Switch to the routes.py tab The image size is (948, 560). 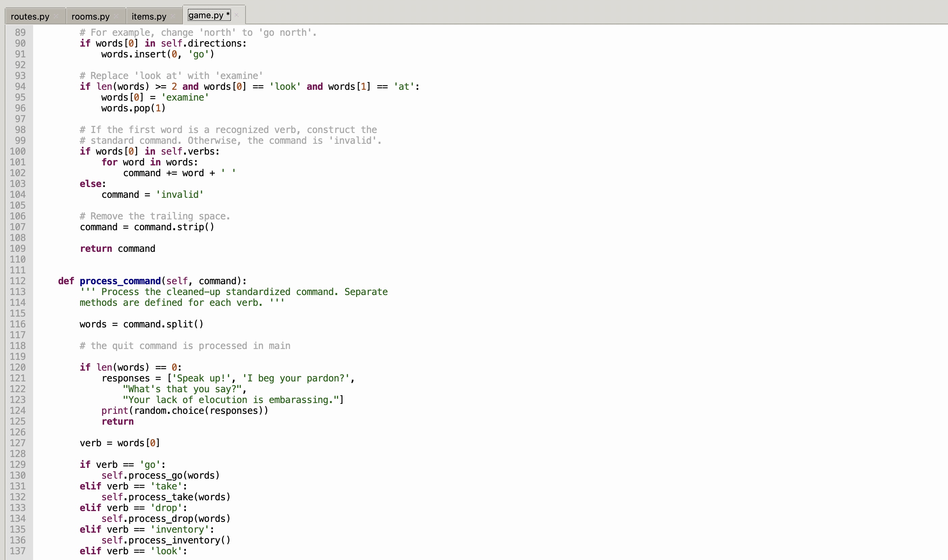30,16
